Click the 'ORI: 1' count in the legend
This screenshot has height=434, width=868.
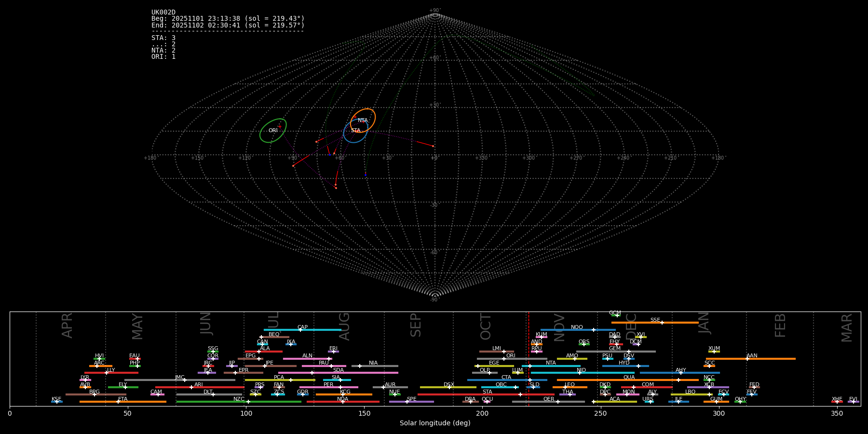[x=163, y=56]
